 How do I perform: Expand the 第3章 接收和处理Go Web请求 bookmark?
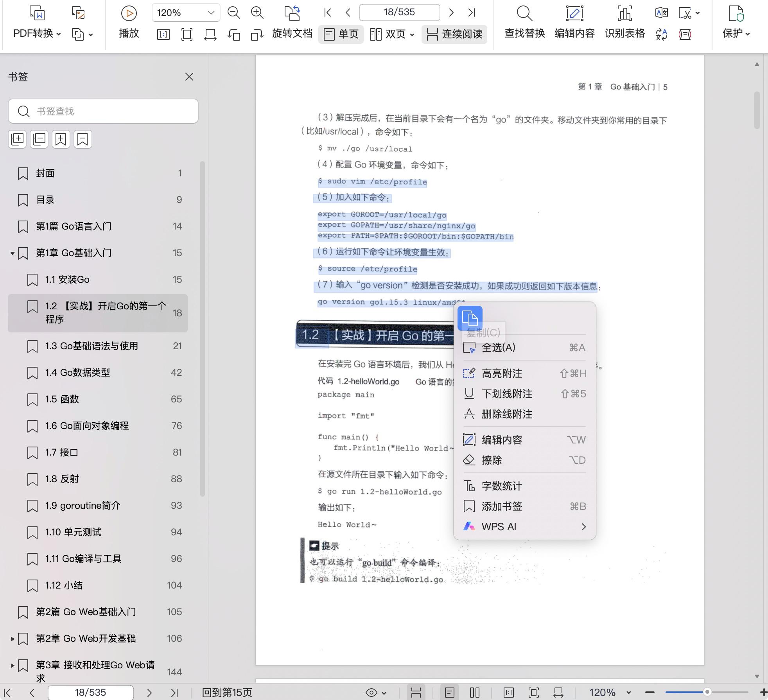pyautogui.click(x=13, y=665)
